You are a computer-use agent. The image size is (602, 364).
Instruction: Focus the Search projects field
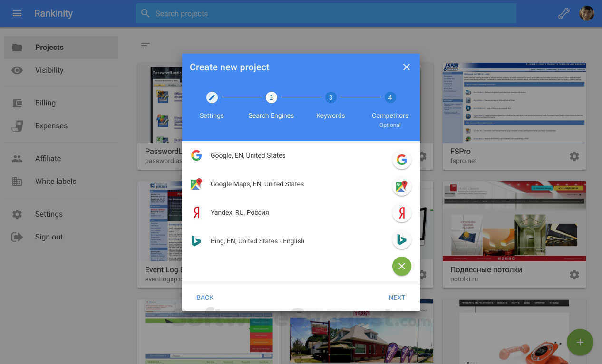(x=326, y=13)
